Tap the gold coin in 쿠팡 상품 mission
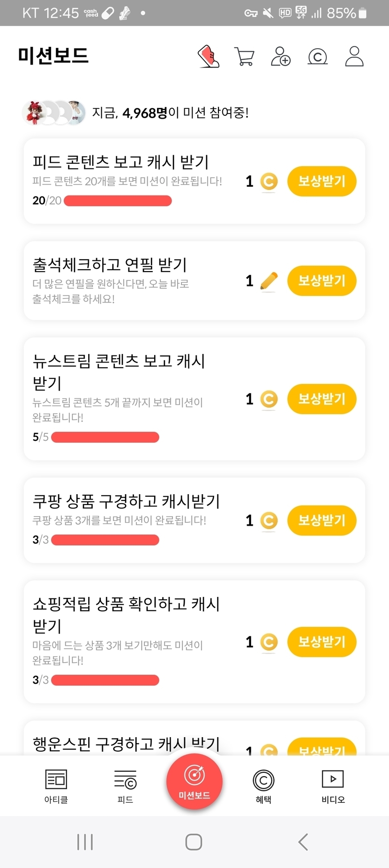This screenshot has width=389, height=868. (269, 521)
